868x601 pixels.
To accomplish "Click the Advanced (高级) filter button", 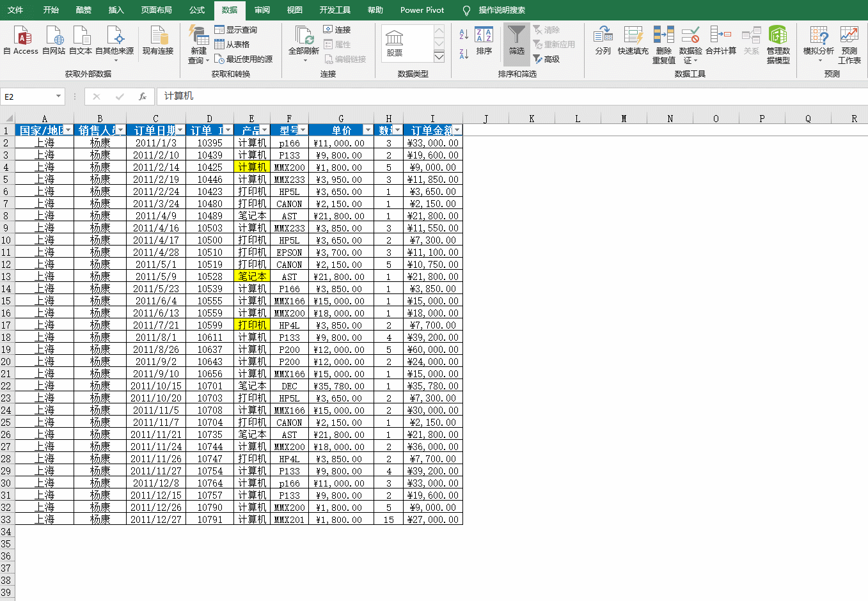I will (546, 59).
